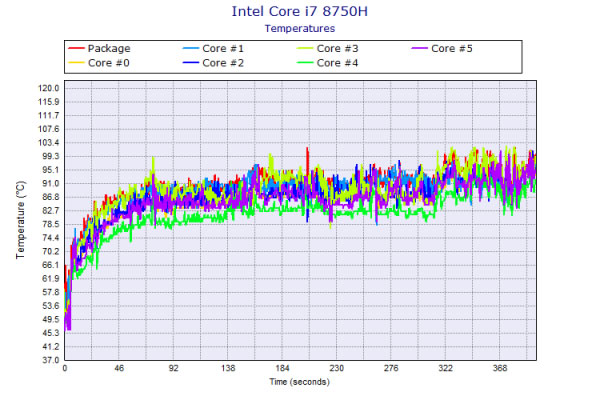Viewport: 600px width, 400px height.
Task: Click the 99.3 y-axis value
Action: pos(51,156)
